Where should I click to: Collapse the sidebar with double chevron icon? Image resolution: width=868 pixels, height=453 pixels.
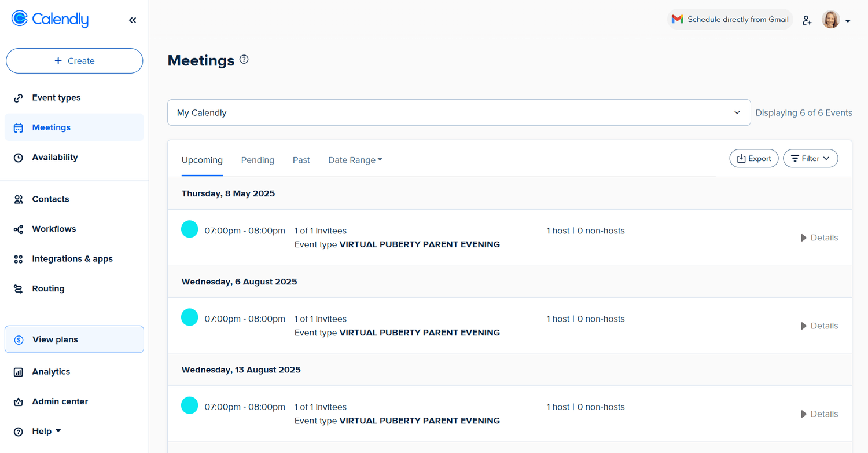coord(133,20)
